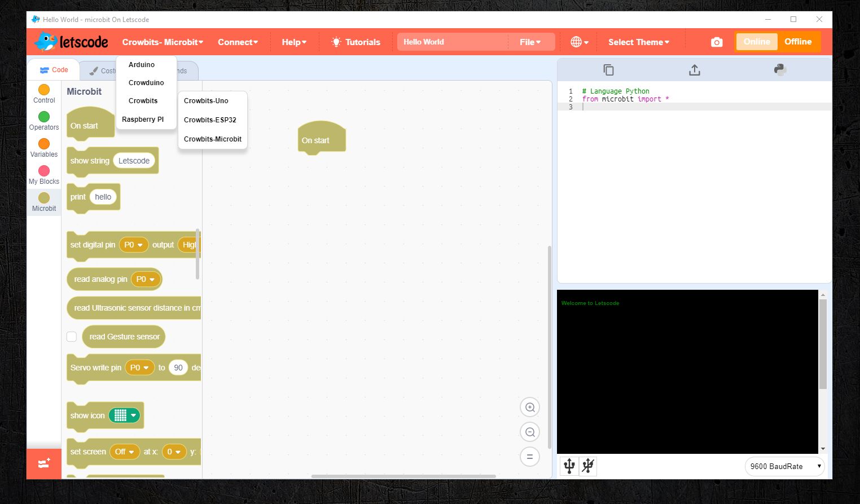The image size is (860, 504).
Task: Choose Raspberry PI from the device menu
Action: 143,119
